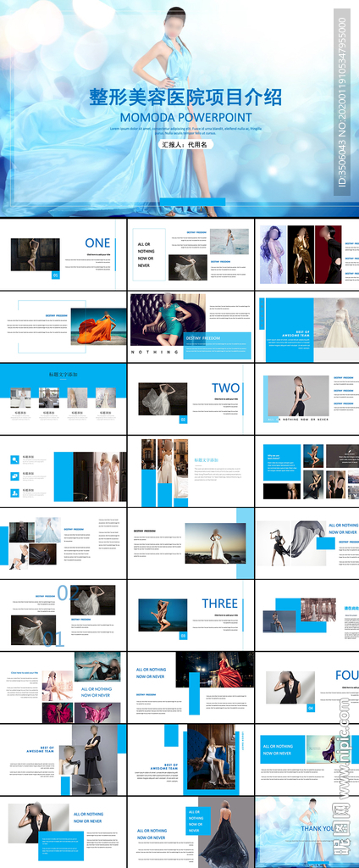The width and height of the screenshot is (359, 868).
Task: Click the chat bubbles icon on icon-list slide
Action: click(15, 476)
